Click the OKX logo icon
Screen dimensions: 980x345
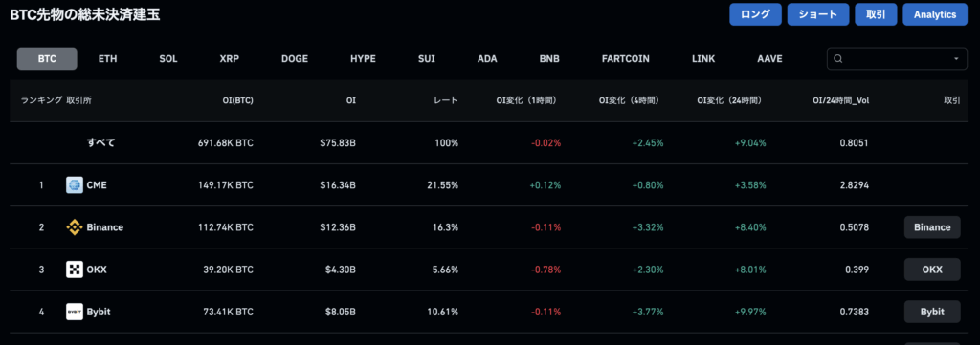pos(75,270)
